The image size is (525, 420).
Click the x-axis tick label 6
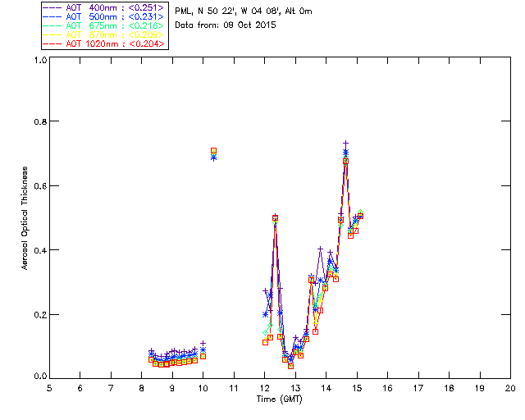(x=80, y=388)
